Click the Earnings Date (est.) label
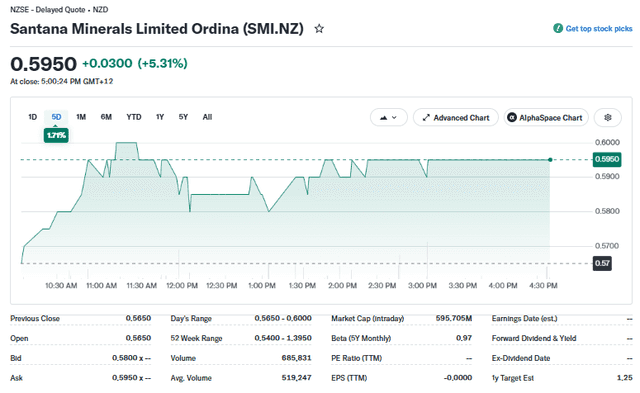This screenshot has width=640, height=393. point(524,318)
